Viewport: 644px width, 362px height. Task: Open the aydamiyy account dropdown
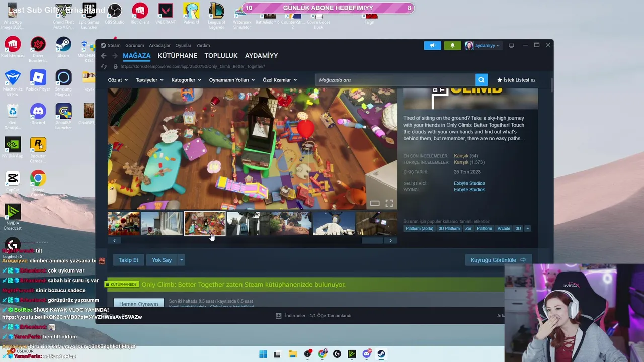click(482, 45)
